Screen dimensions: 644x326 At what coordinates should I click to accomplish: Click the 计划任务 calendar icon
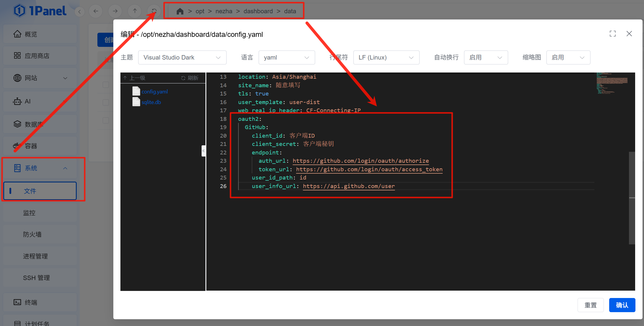coord(17,323)
